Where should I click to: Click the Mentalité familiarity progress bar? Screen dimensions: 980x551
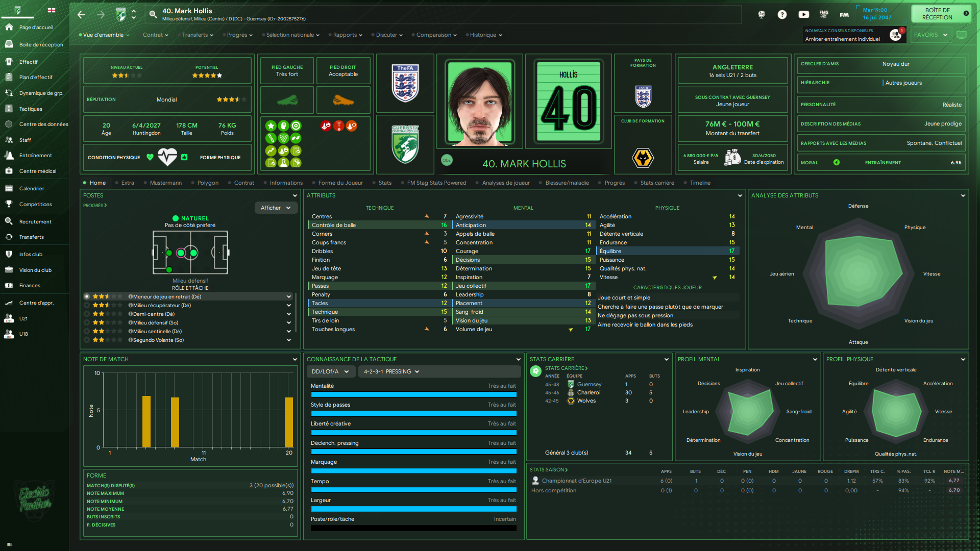coord(413,394)
